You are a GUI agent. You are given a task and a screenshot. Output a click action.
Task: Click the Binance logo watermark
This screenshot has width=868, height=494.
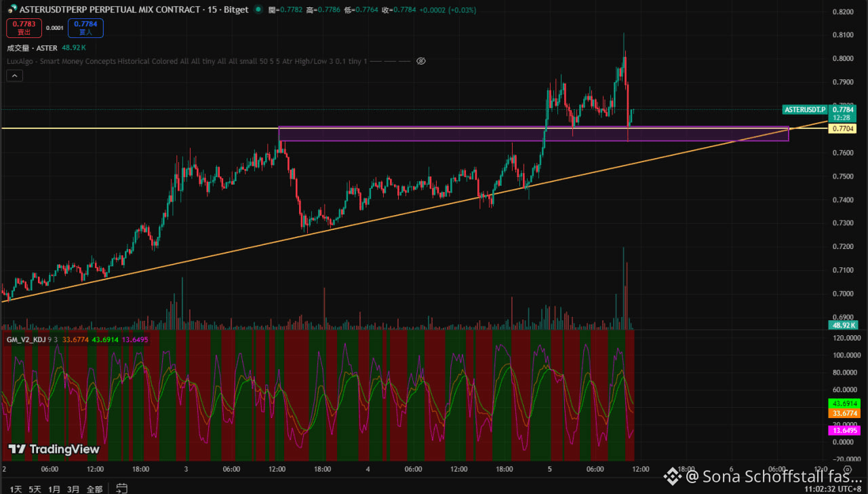pyautogui.click(x=671, y=476)
